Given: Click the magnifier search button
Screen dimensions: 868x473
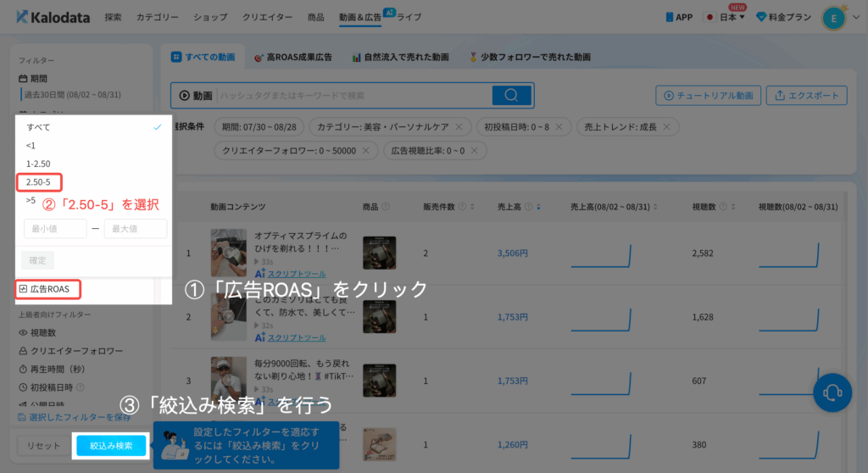Looking at the screenshot, I should [511, 95].
